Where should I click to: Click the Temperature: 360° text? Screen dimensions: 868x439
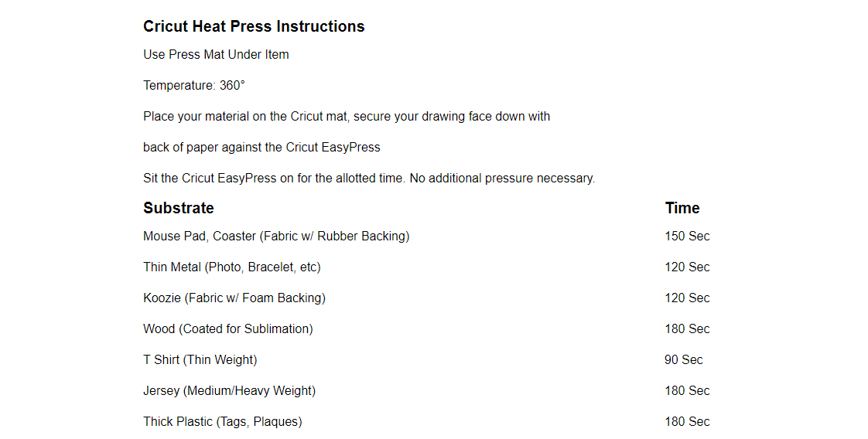pyautogui.click(x=194, y=86)
